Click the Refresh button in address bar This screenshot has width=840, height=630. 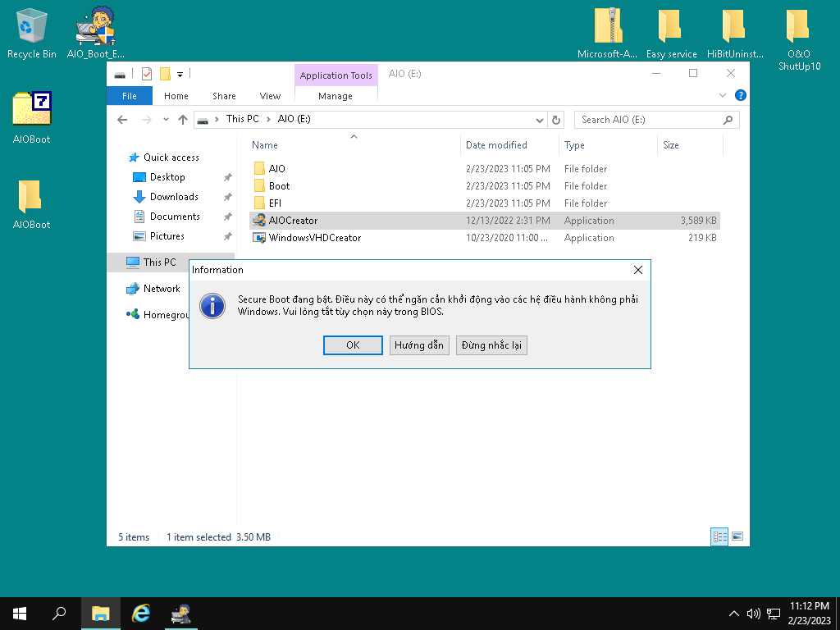(557, 120)
